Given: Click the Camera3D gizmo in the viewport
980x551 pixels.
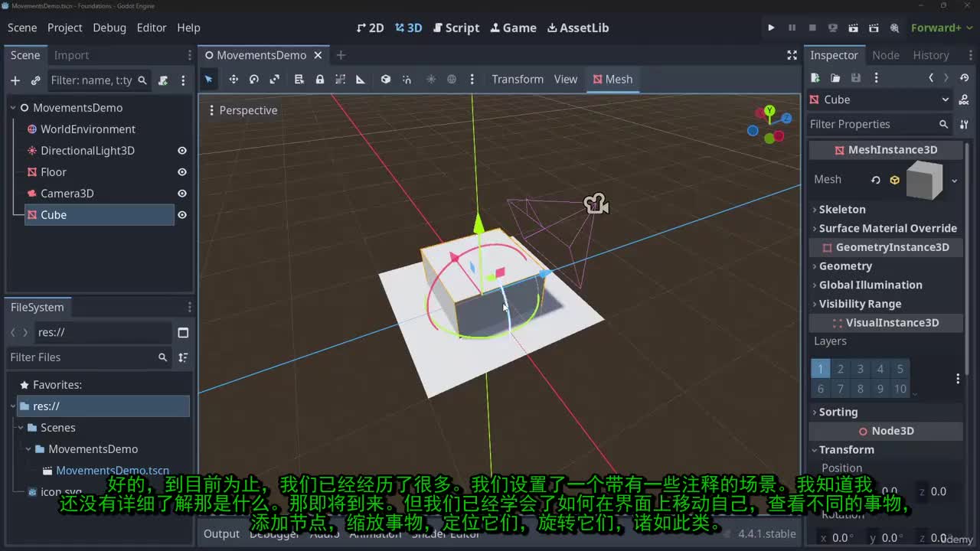Looking at the screenshot, I should click(x=596, y=204).
